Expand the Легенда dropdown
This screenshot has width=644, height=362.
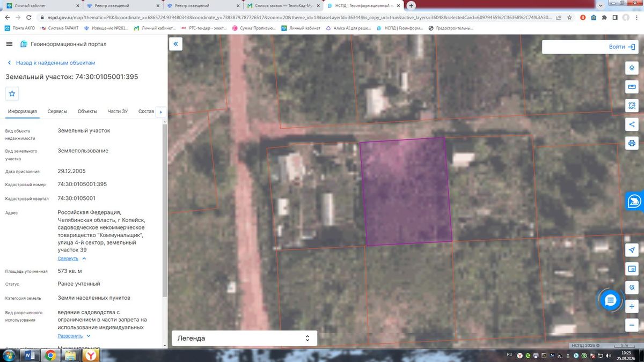(x=244, y=338)
